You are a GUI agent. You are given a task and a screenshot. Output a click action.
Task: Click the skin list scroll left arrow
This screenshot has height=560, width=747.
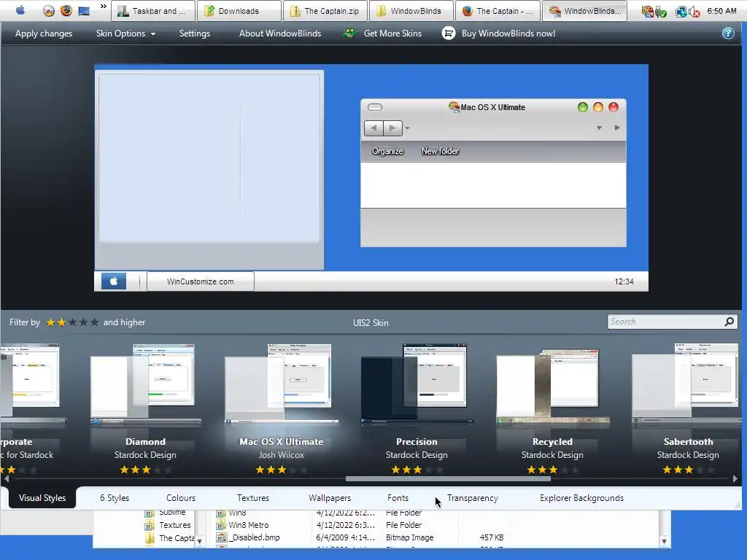coord(7,478)
